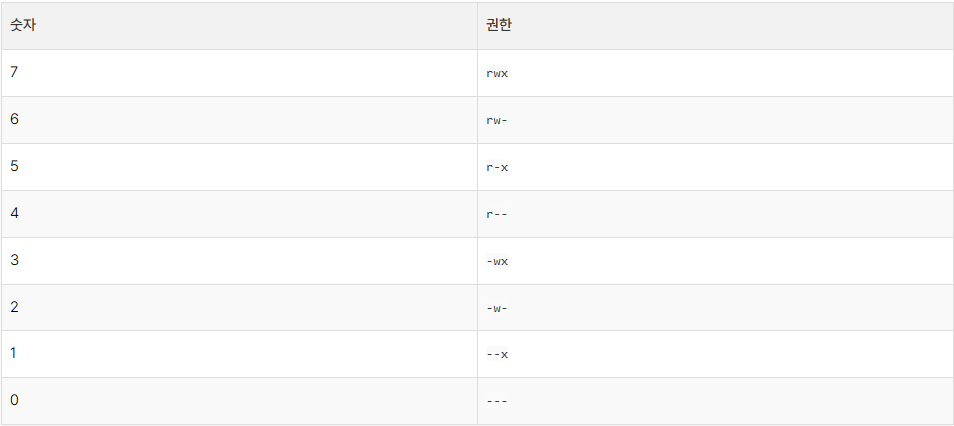The height and width of the screenshot is (426, 954).
Task: Click the 숫자 column header
Action: (239, 26)
